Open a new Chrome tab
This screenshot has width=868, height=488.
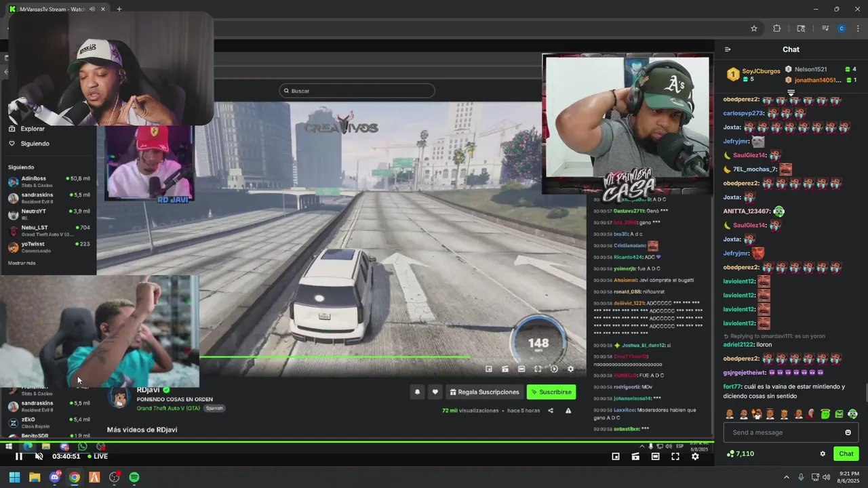[119, 9]
